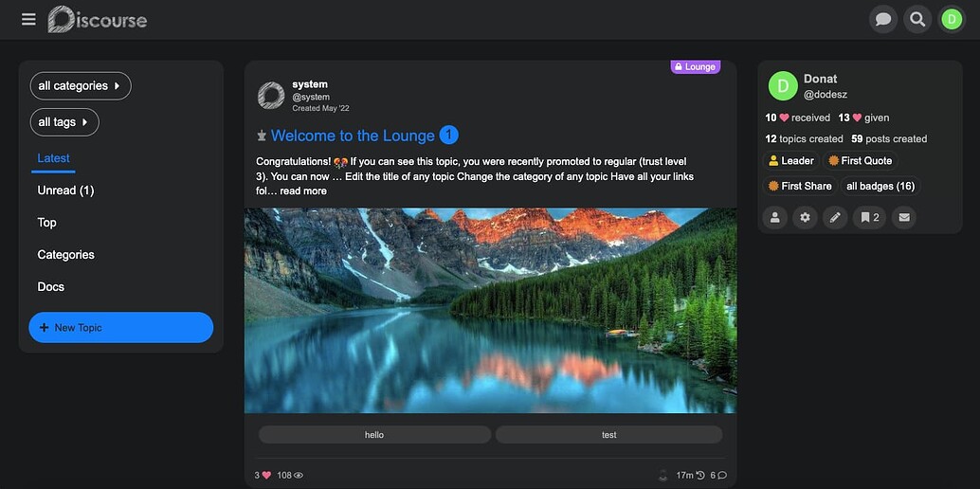The width and height of the screenshot is (980, 489).
Task: Click read more to expand the excerpt
Action: click(303, 191)
